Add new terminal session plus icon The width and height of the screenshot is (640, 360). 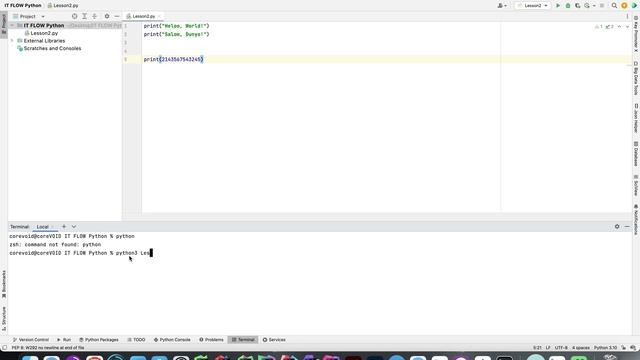[x=64, y=227]
